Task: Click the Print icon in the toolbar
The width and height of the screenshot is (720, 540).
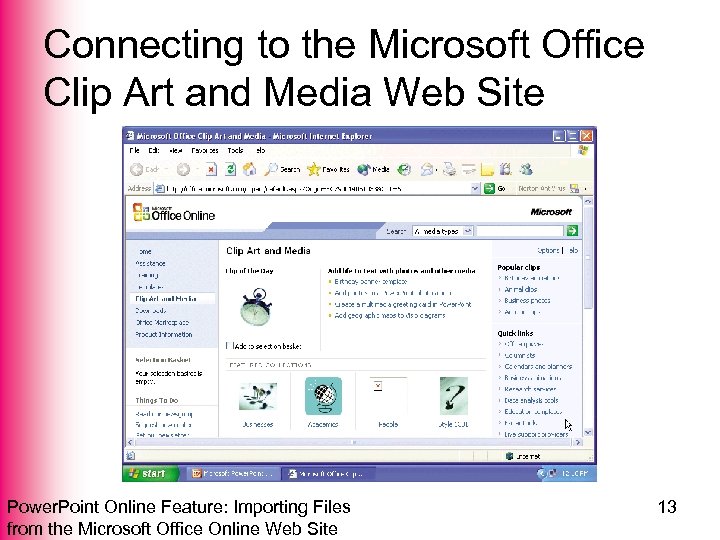Action: click(x=450, y=169)
